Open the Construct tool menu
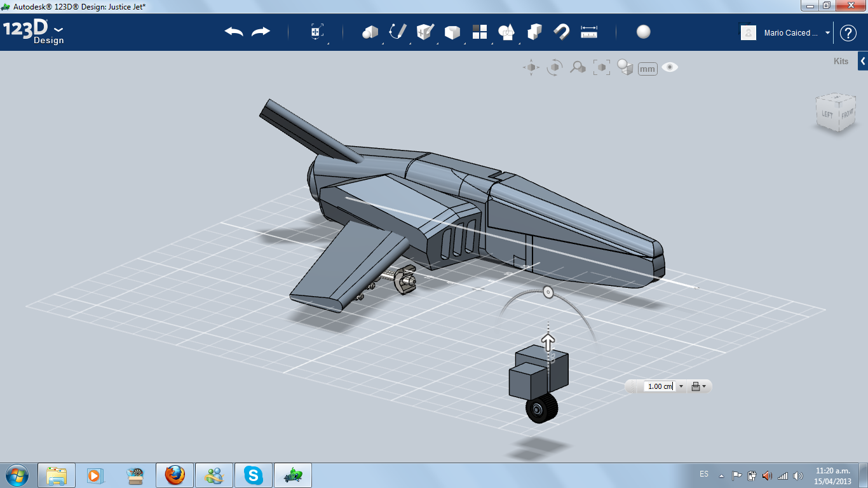The image size is (868, 488). 424,32
